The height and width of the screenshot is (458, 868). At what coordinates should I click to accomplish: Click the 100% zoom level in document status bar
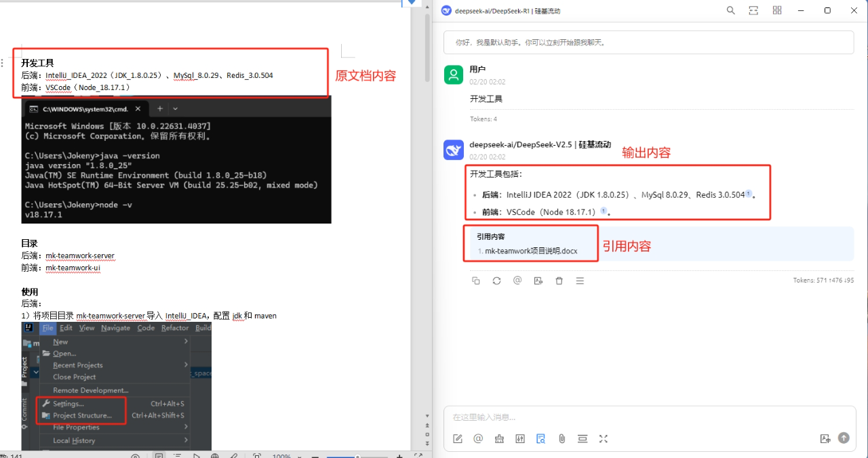(281, 456)
